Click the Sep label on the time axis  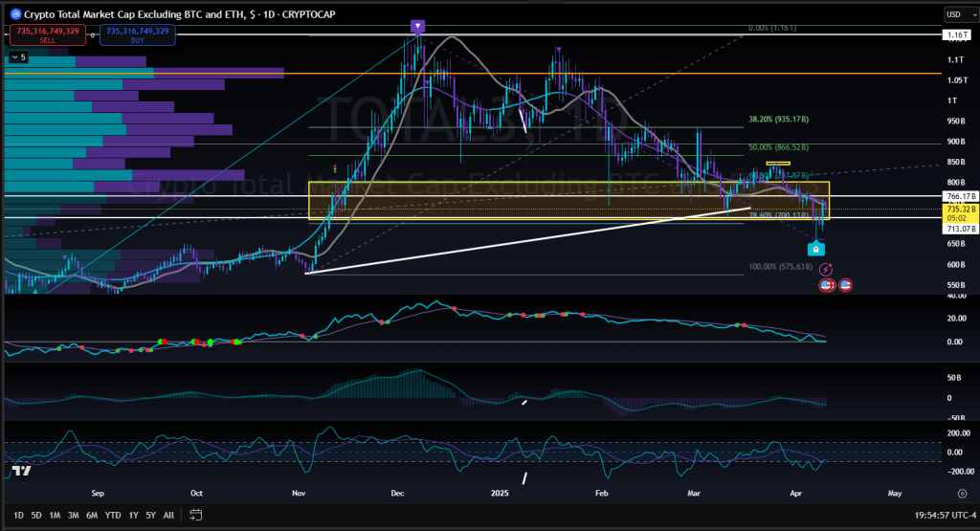(x=98, y=493)
